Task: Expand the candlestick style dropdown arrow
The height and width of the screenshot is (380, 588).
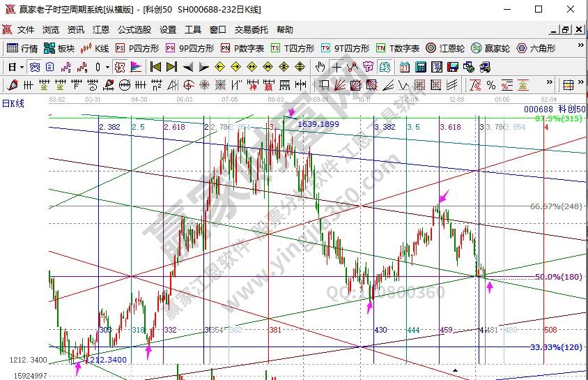Action: [107, 67]
